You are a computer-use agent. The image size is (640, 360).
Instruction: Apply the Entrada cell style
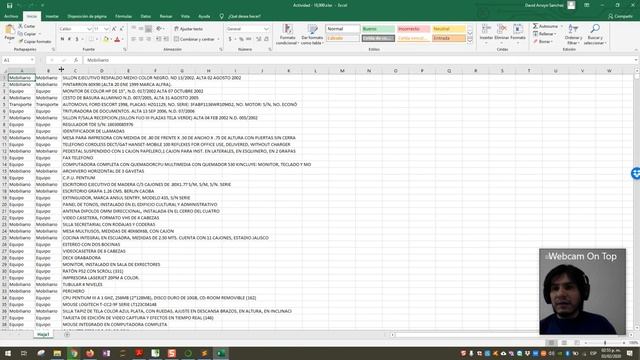pos(449,38)
